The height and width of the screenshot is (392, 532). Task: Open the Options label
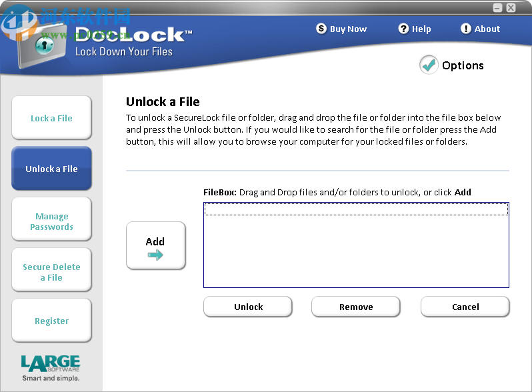point(463,65)
